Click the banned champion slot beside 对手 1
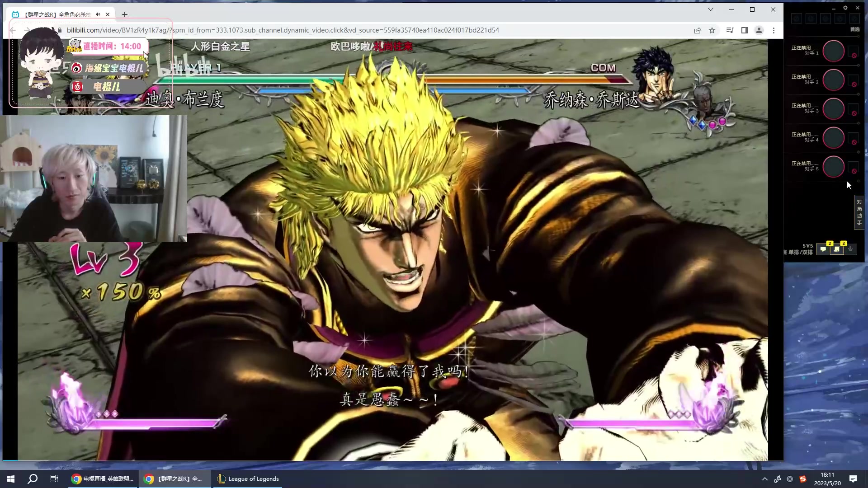The image size is (868, 488). pyautogui.click(x=853, y=52)
